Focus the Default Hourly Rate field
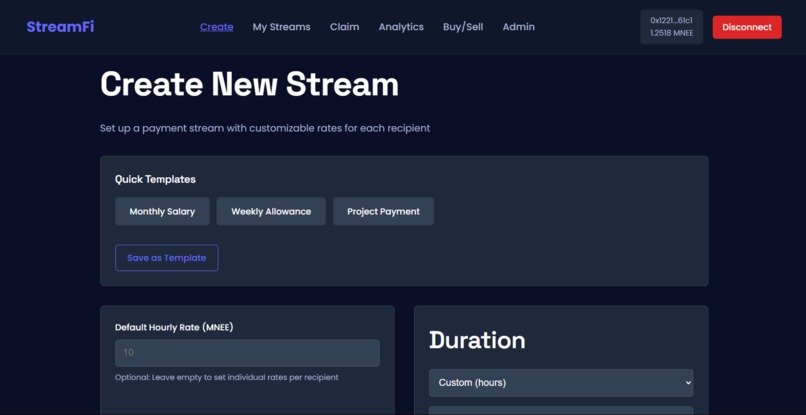Viewport: 806px width, 415px height. (x=247, y=353)
